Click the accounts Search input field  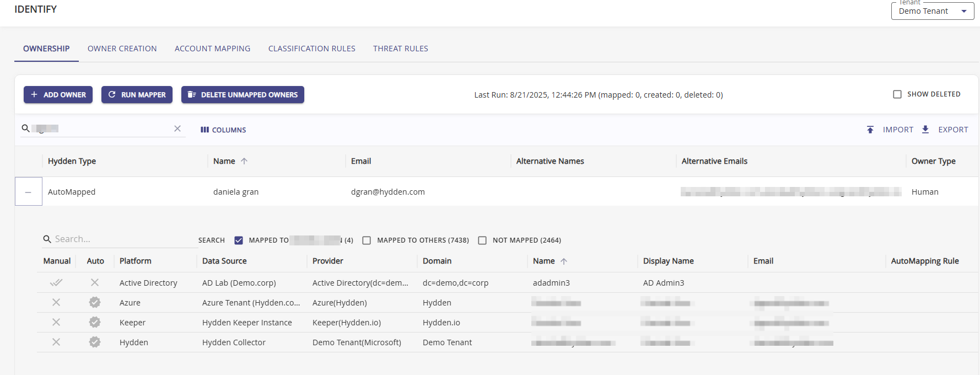coord(121,239)
